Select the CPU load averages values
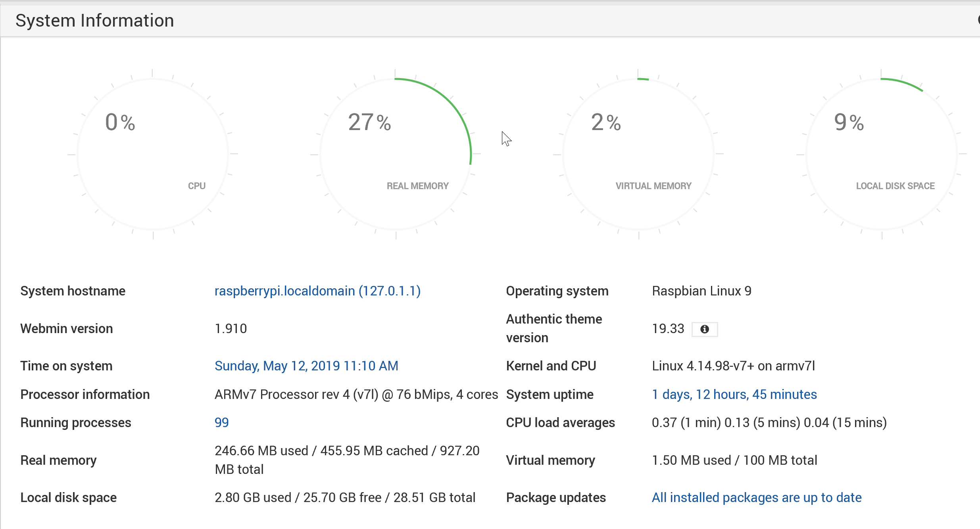The width and height of the screenshot is (980, 529). (x=769, y=423)
